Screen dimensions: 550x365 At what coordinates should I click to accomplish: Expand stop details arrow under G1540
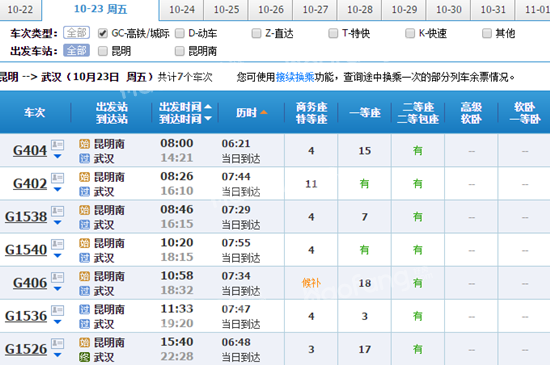pos(58,256)
